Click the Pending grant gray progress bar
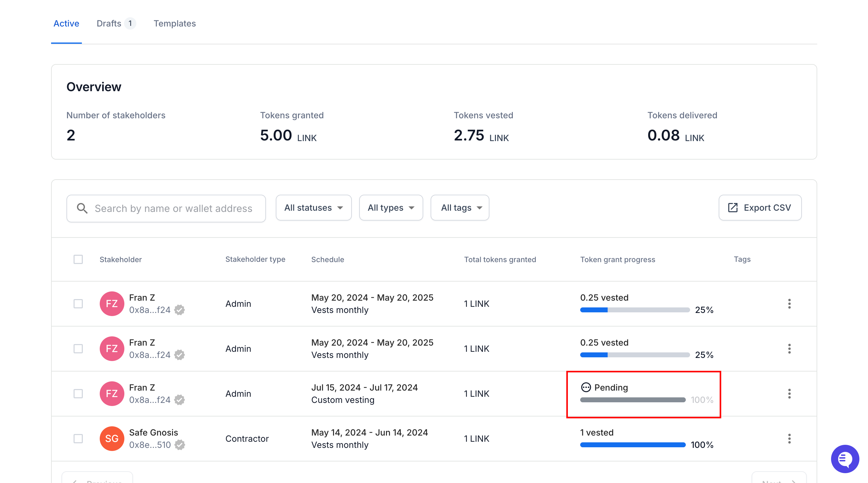This screenshot has width=868, height=483. pos(633,400)
